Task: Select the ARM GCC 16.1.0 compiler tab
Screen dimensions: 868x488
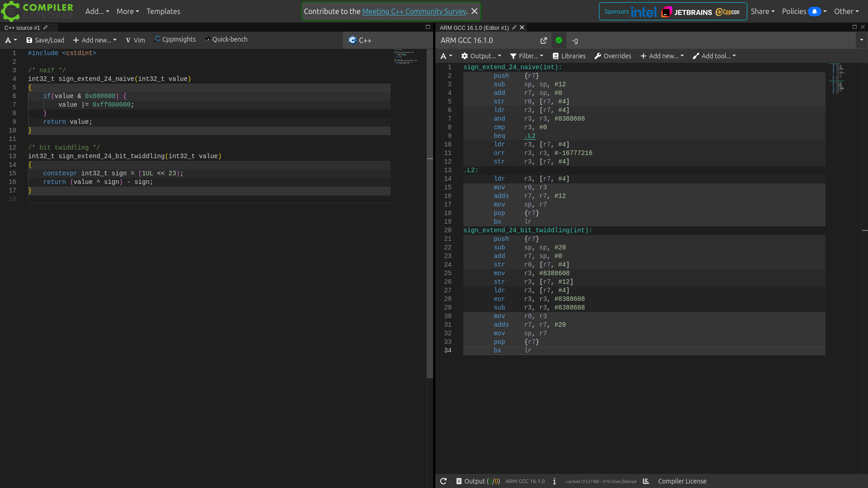Action: tap(474, 28)
